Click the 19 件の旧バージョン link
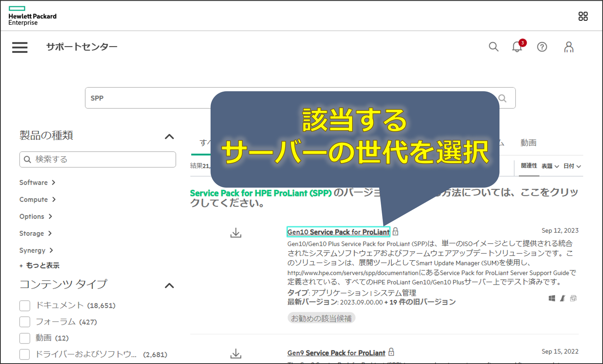This screenshot has width=603, height=364. (422, 302)
